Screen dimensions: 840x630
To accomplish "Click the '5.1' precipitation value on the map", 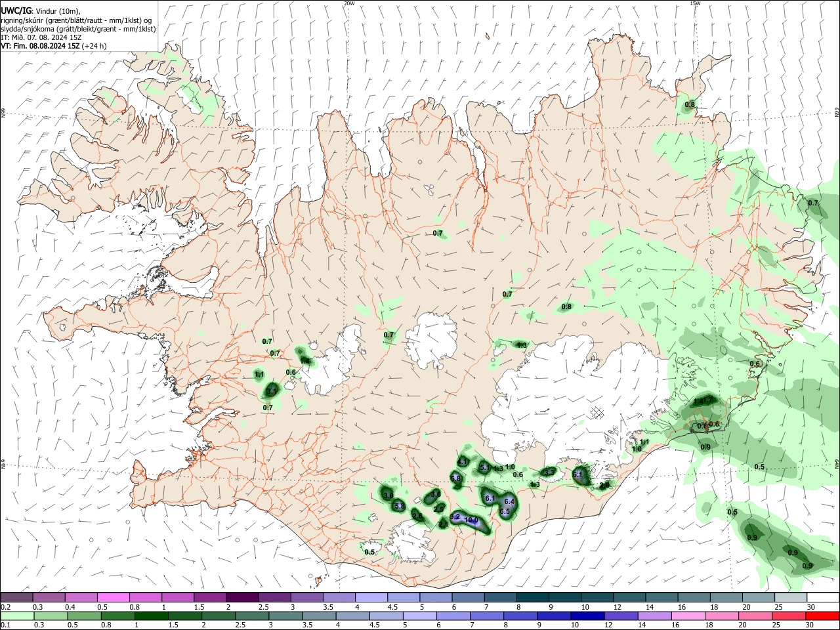I will pos(484,467).
